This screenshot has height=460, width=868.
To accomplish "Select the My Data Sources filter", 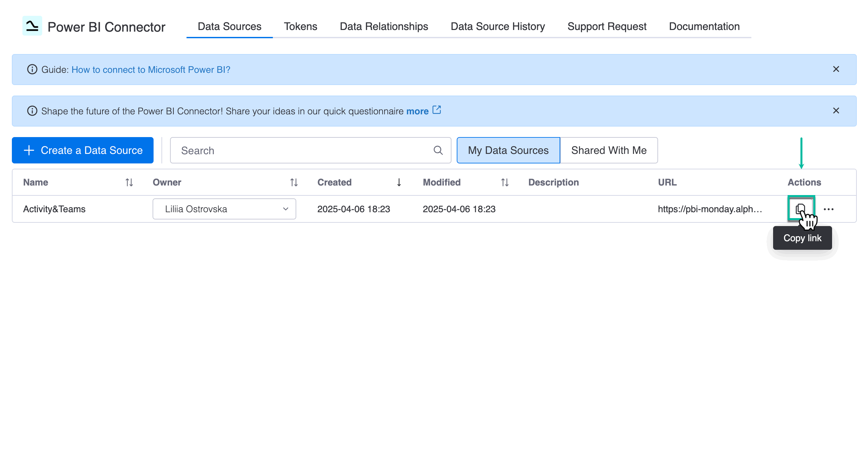I will 508,150.
